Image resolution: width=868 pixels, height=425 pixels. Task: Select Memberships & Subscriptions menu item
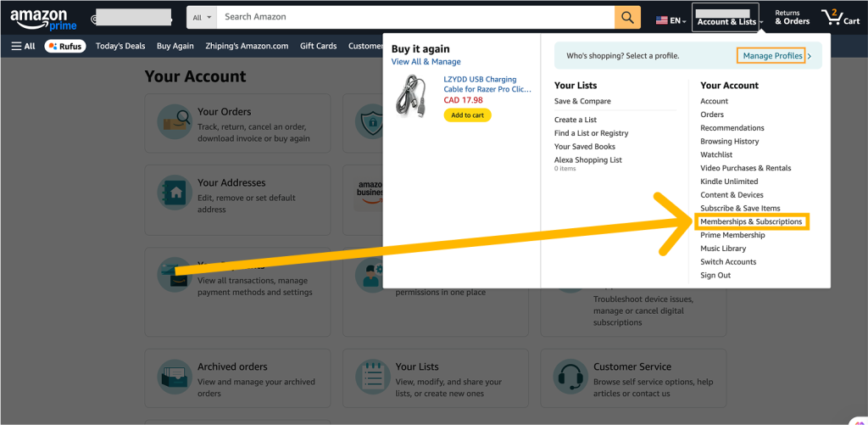click(751, 221)
